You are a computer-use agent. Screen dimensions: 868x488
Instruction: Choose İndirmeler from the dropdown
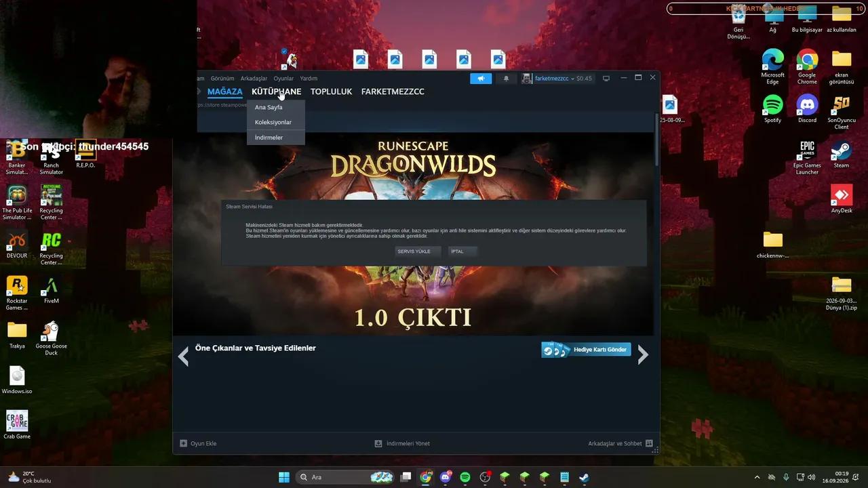click(276, 138)
